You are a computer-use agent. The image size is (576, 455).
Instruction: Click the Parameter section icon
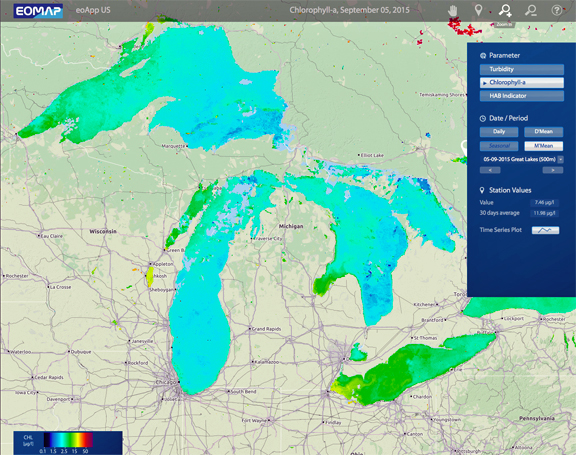[483, 56]
